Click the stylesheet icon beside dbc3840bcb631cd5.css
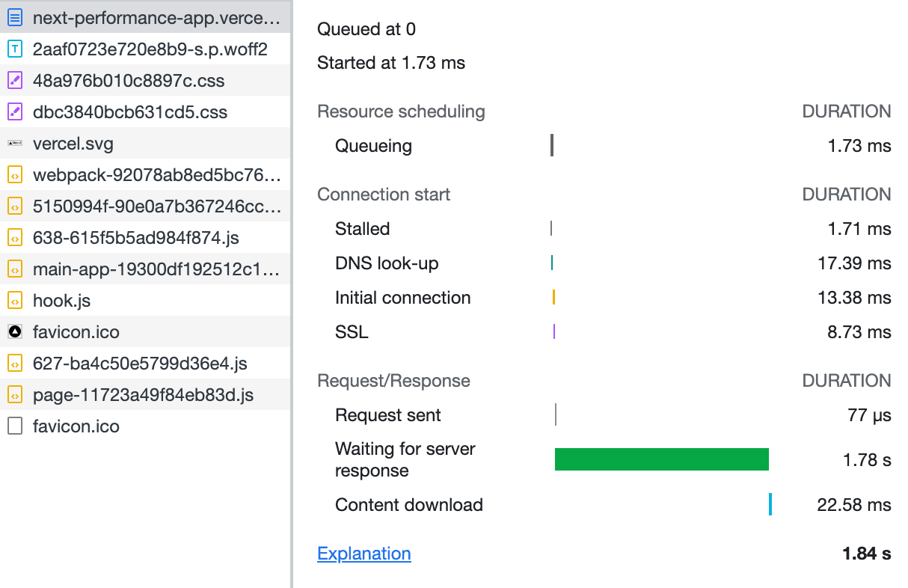 coord(15,112)
